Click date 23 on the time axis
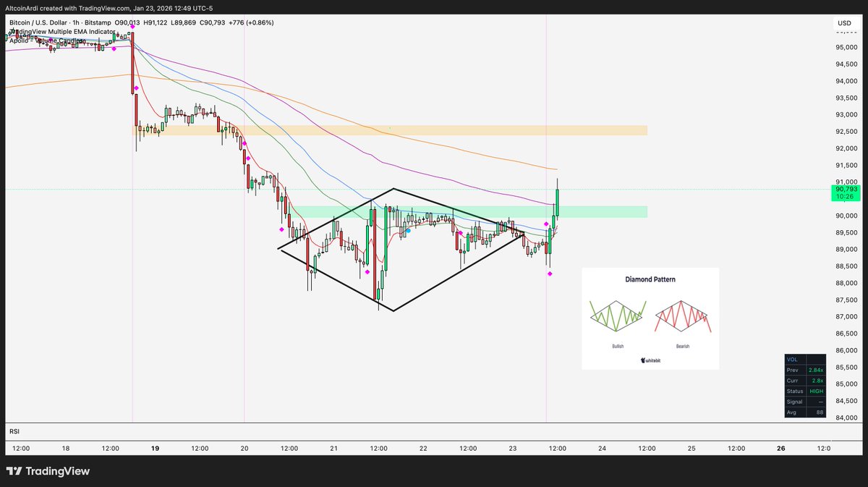 (x=513, y=449)
